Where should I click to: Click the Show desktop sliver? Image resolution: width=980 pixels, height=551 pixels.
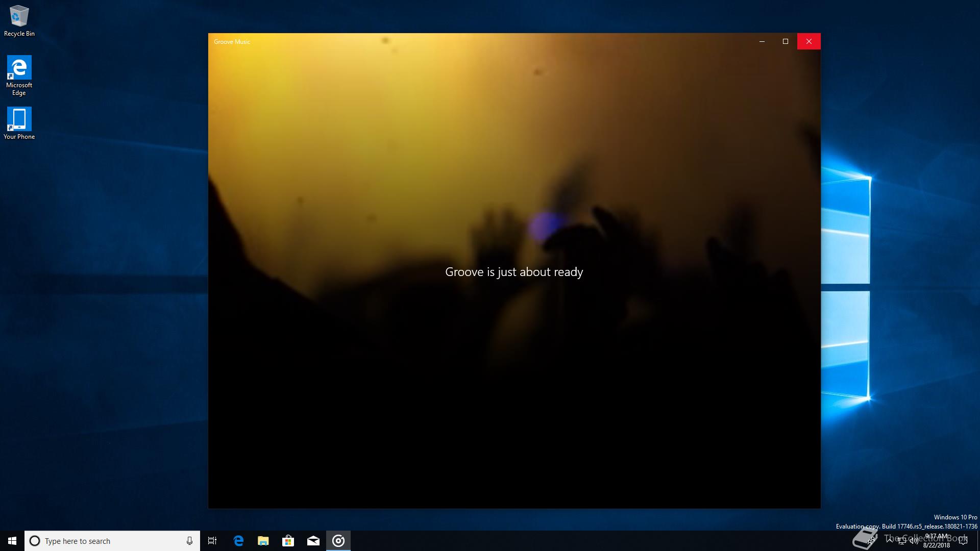[x=978, y=541]
